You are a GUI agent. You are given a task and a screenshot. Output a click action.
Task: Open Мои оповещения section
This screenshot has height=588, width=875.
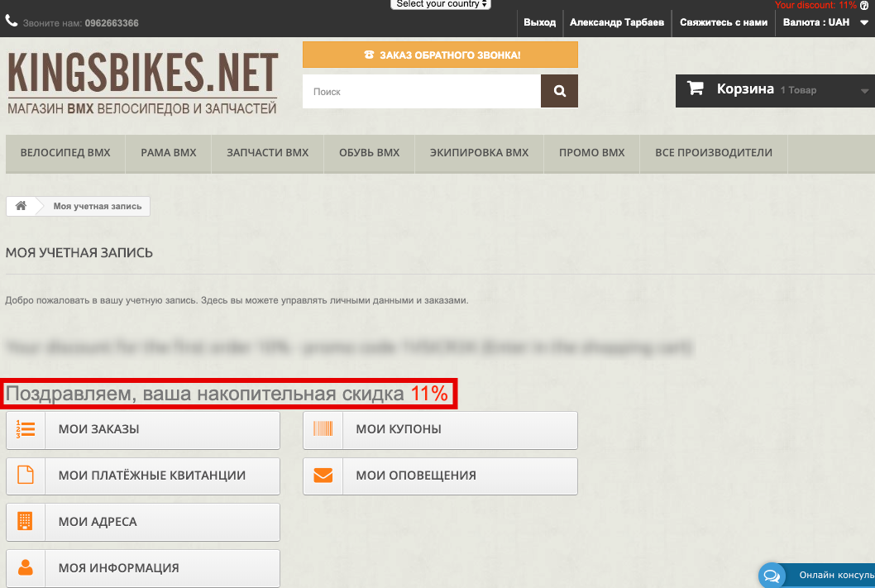click(440, 476)
